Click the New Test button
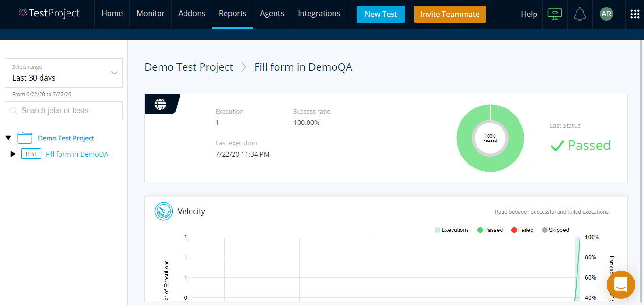 click(381, 14)
